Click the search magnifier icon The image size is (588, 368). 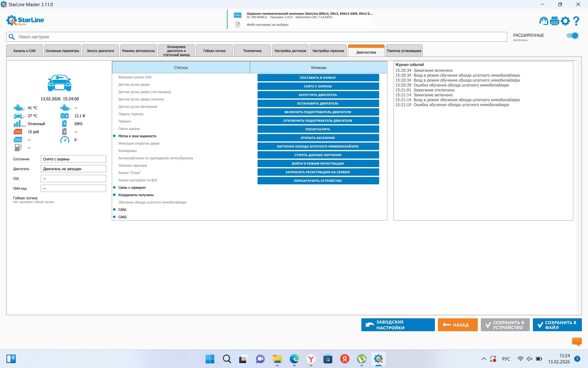pos(12,37)
